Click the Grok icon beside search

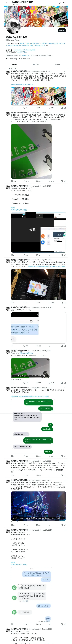[x=60, y=3]
